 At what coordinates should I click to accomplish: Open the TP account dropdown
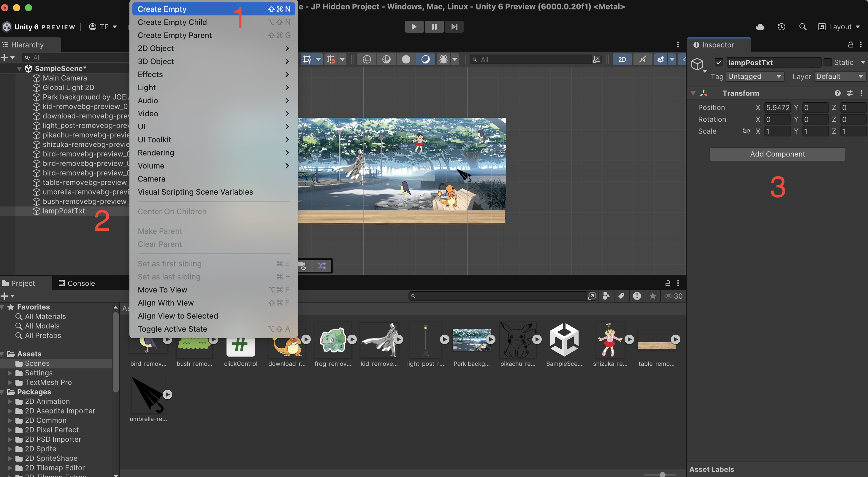point(103,27)
